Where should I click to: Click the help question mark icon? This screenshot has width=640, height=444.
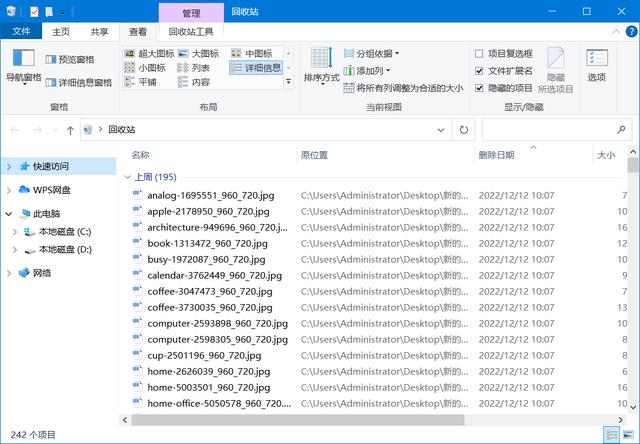pos(631,31)
